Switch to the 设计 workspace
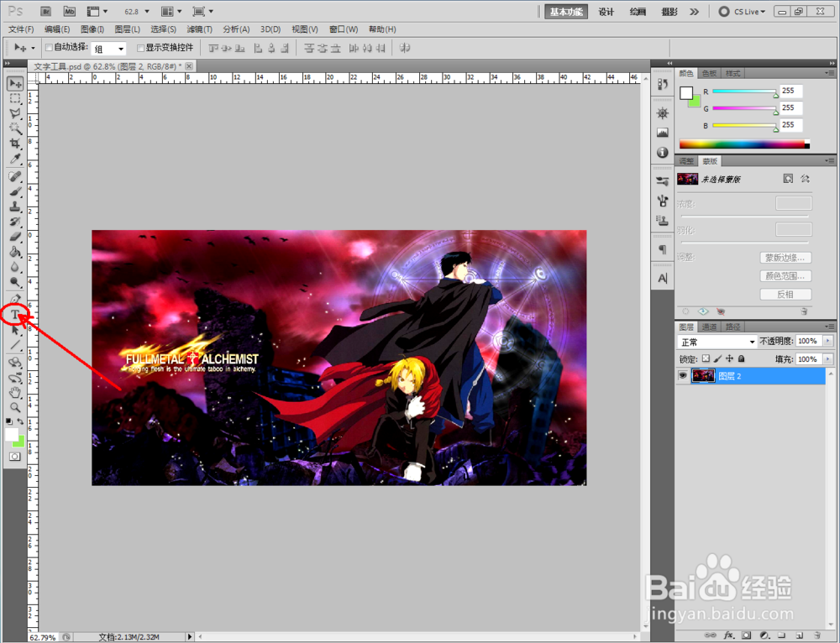 (x=606, y=12)
